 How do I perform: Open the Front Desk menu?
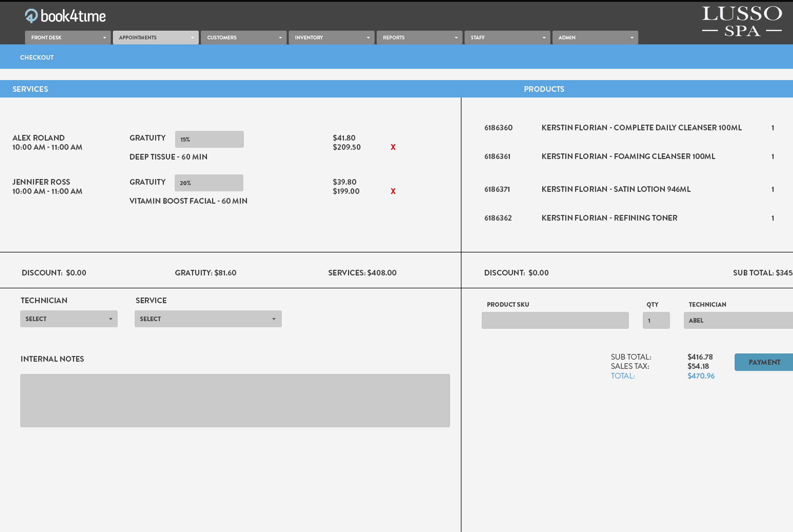pos(68,38)
